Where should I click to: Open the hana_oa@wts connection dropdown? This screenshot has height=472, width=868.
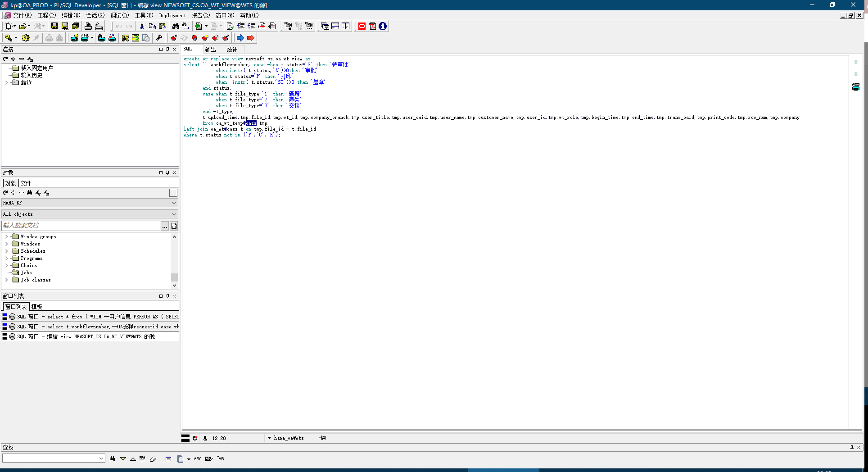pyautogui.click(x=269, y=438)
